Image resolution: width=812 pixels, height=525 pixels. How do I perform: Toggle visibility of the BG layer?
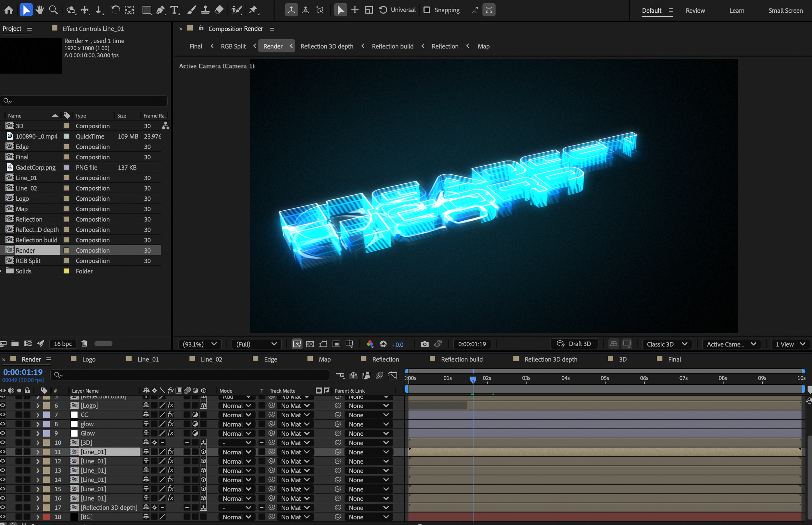pos(3,517)
